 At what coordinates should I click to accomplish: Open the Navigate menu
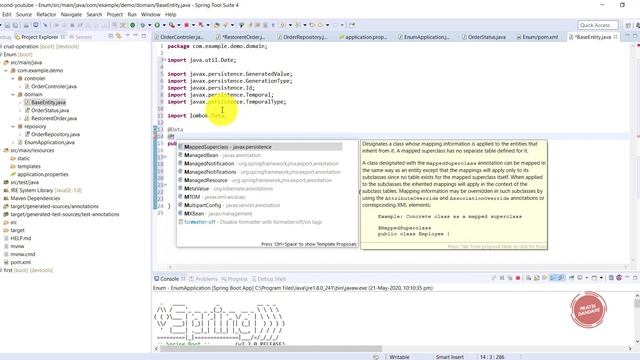[x=71, y=14]
